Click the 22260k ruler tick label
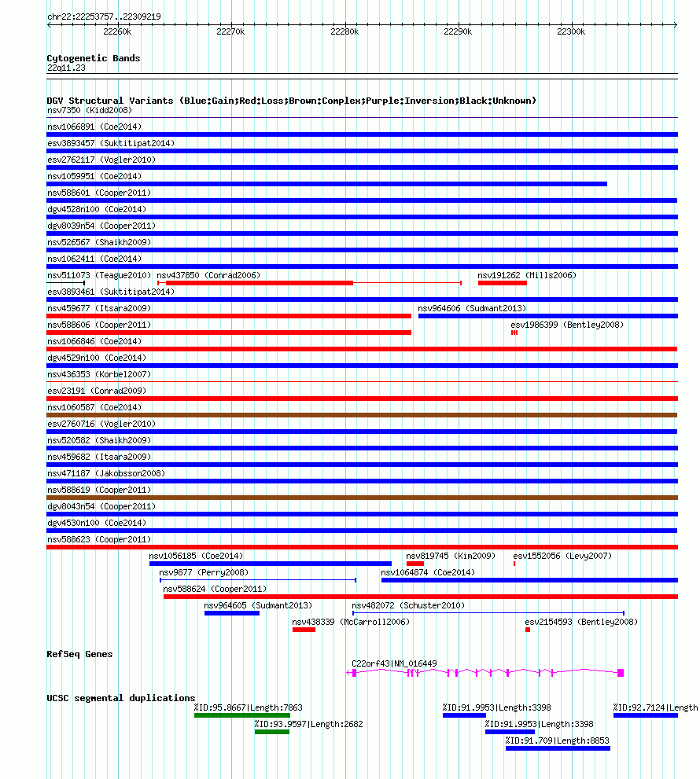The width and height of the screenshot is (700, 779). pos(117,31)
